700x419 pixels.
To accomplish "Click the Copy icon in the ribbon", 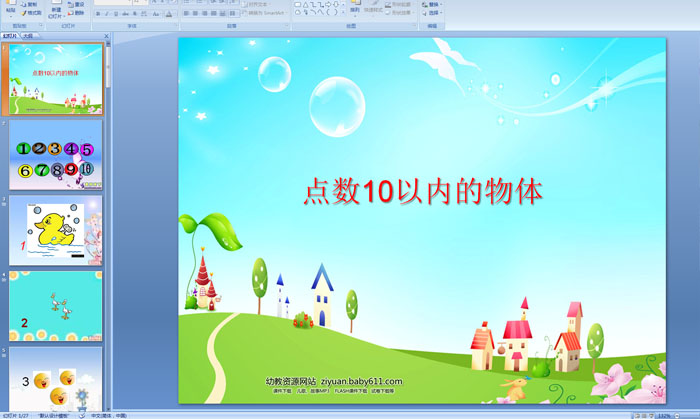I will (x=31, y=4).
